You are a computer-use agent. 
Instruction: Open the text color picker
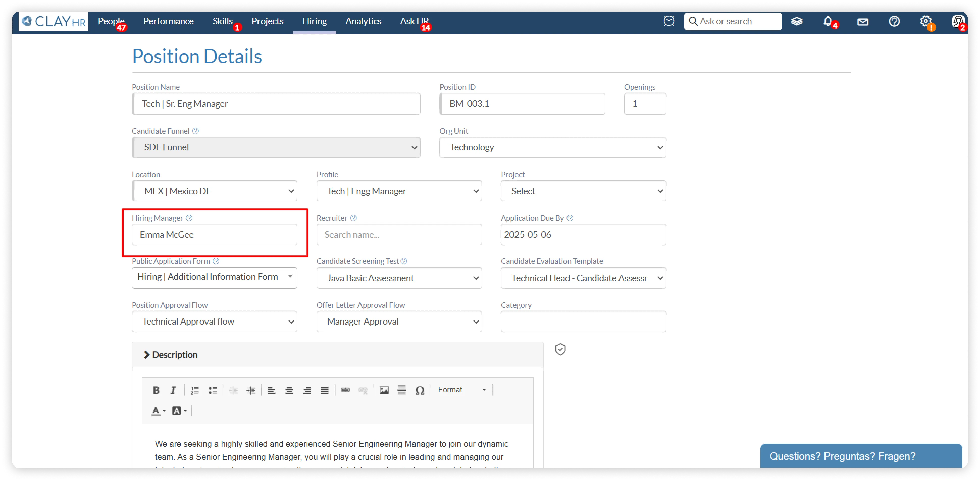tap(158, 411)
